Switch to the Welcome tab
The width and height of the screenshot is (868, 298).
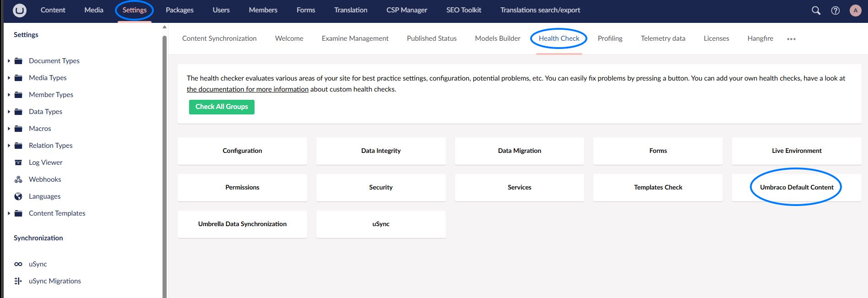coord(289,38)
